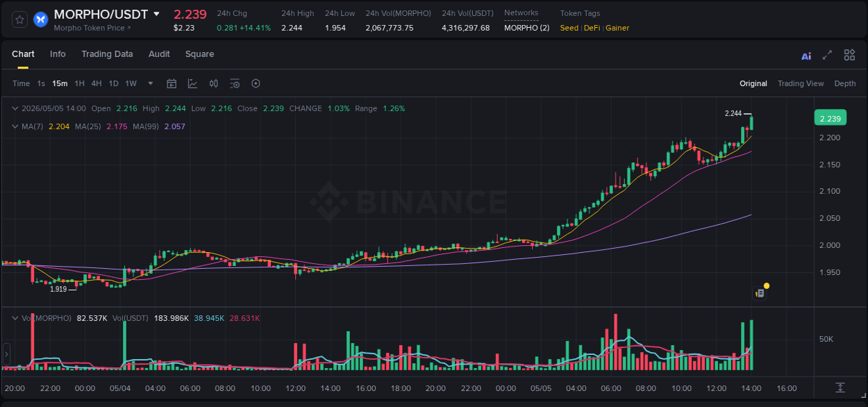Screen dimensions: 868x407
Task: Open the hexagon chart settings icon
Action: point(256,83)
